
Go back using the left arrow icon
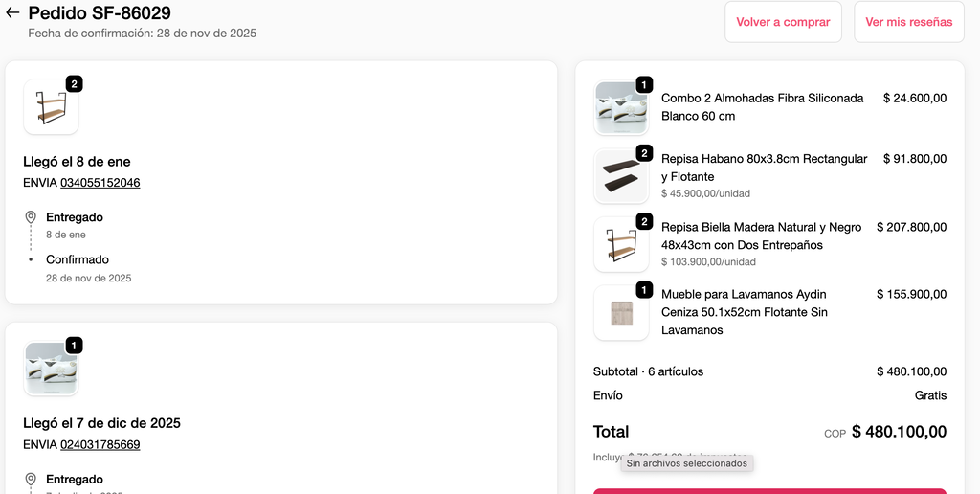coord(11,12)
